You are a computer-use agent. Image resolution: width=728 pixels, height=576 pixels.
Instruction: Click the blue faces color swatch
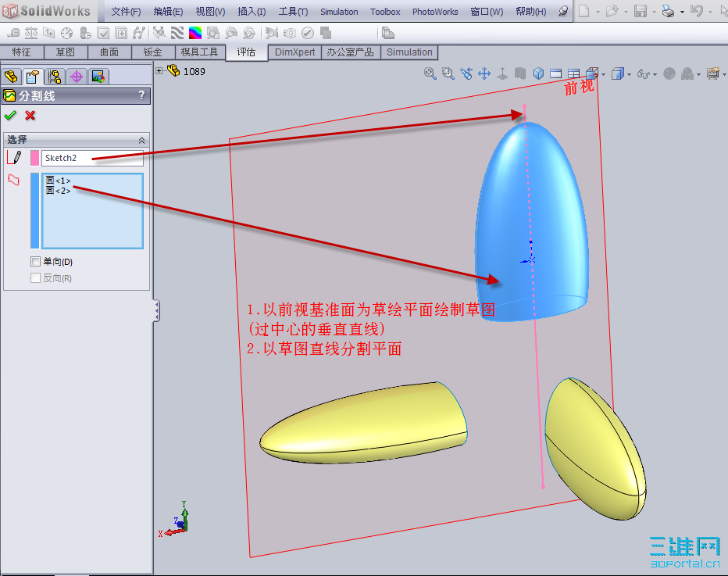(x=34, y=211)
